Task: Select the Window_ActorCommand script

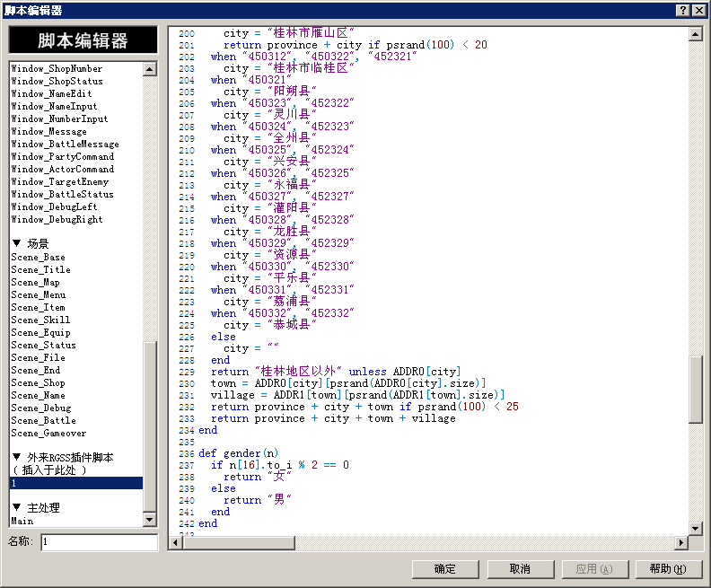Action: tap(76, 169)
